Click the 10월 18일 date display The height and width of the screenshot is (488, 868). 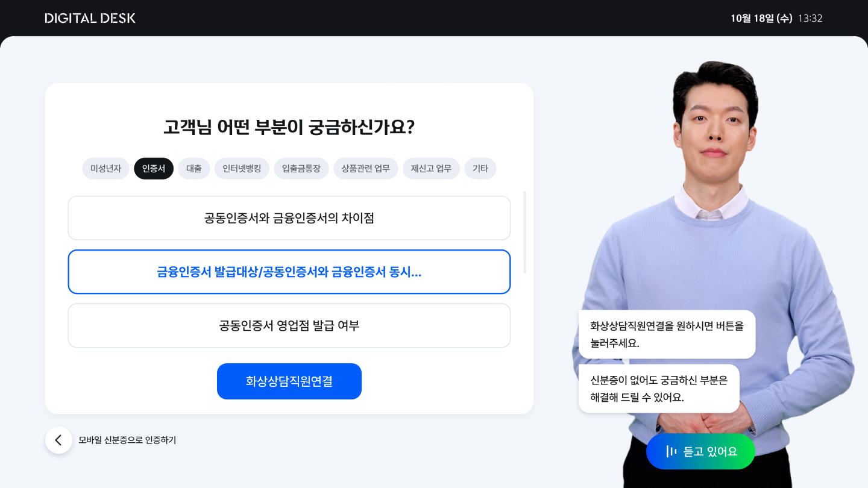point(761,18)
